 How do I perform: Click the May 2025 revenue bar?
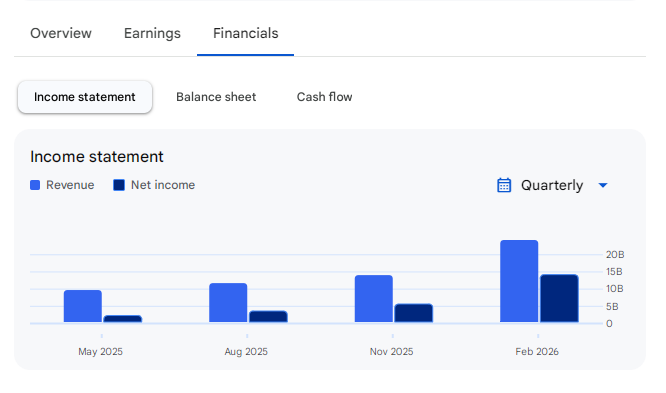coord(83,306)
